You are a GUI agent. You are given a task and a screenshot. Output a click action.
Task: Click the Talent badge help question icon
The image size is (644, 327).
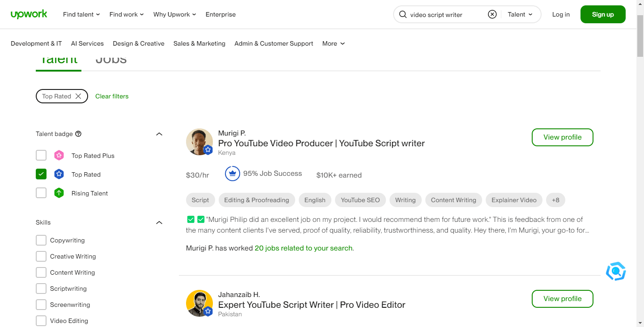(x=78, y=134)
